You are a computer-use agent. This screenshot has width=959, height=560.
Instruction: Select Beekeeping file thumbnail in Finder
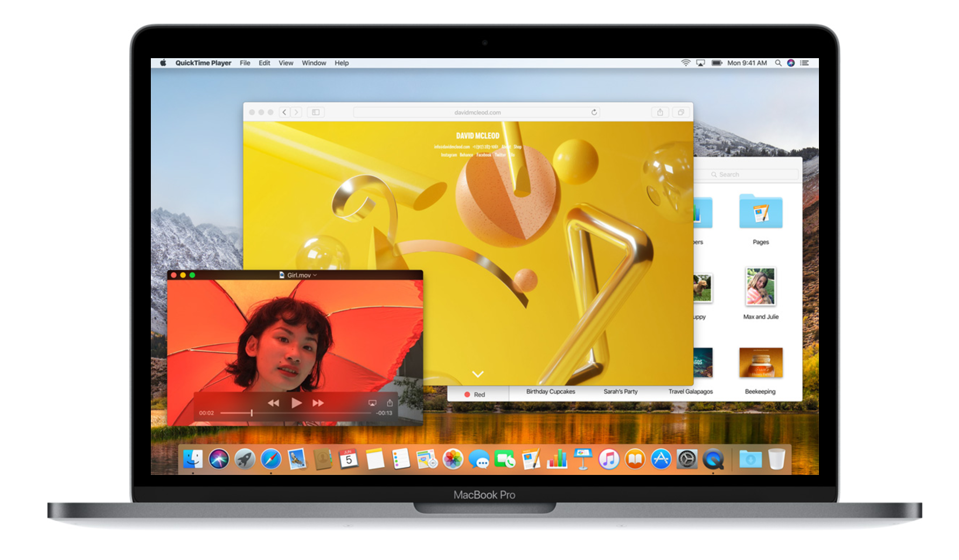click(x=761, y=363)
